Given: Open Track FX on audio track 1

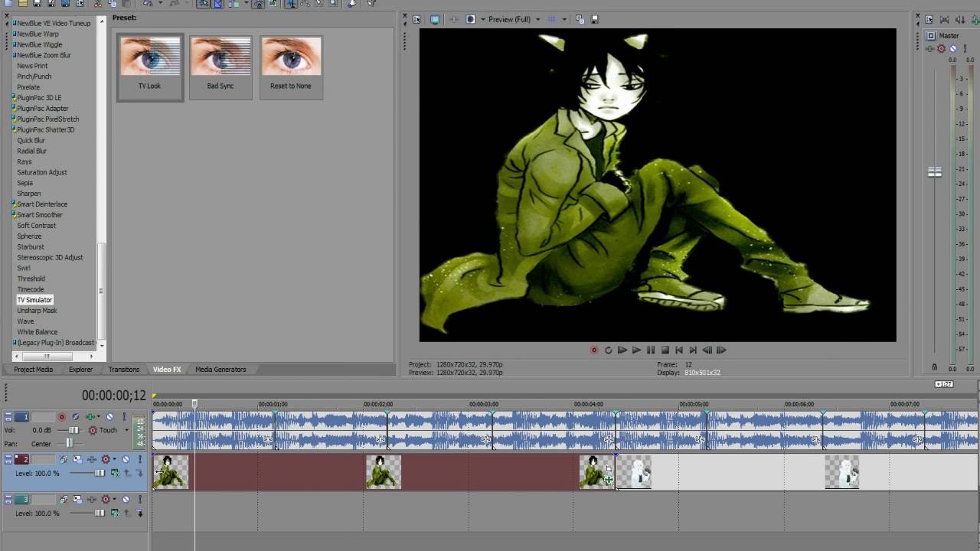Looking at the screenshot, I should tap(91, 417).
